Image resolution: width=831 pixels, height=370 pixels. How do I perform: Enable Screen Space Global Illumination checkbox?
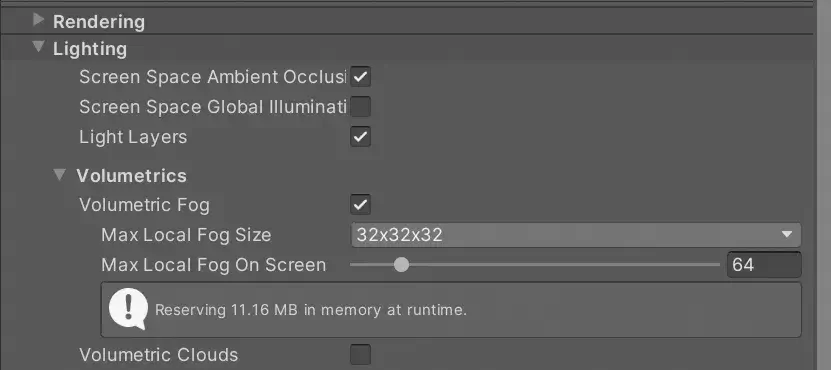tap(360, 107)
